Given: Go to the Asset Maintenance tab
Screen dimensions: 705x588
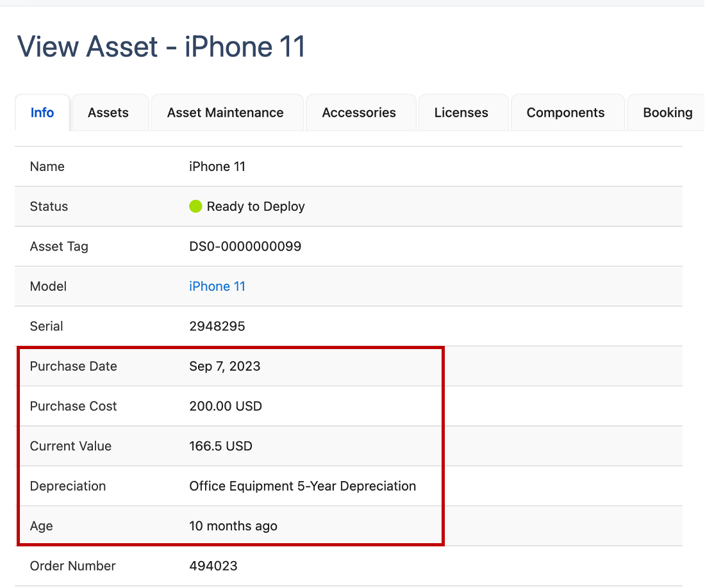Looking at the screenshot, I should point(225,113).
